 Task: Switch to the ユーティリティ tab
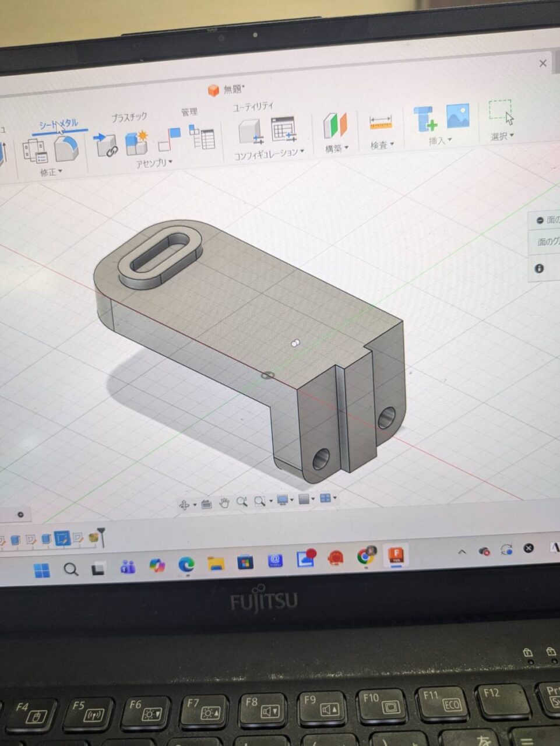(x=253, y=106)
